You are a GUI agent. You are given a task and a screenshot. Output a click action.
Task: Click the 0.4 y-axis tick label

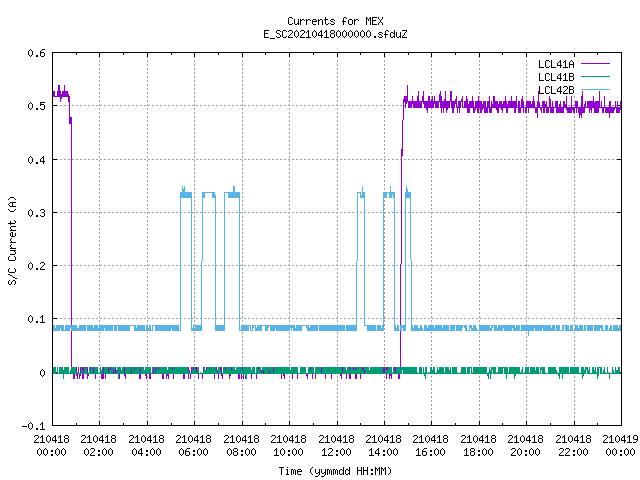pyautogui.click(x=36, y=160)
